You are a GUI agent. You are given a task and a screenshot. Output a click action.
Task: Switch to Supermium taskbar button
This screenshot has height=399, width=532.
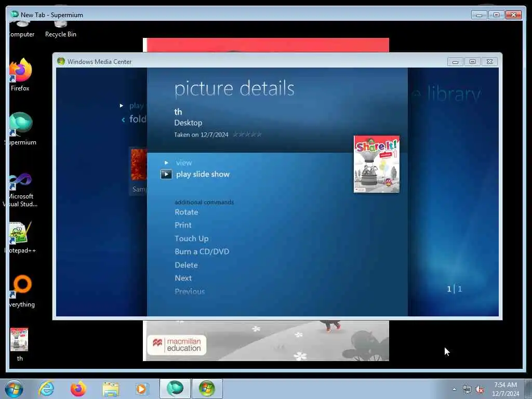[x=175, y=389]
